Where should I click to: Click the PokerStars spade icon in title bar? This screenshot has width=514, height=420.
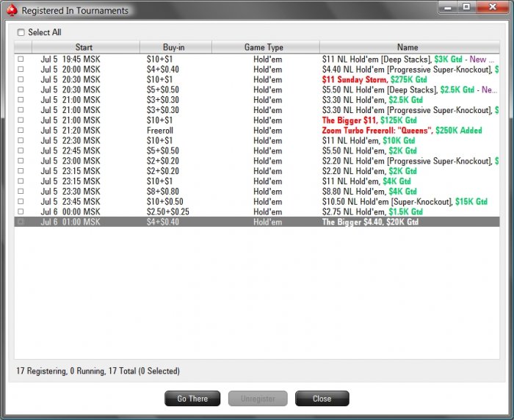12,10
